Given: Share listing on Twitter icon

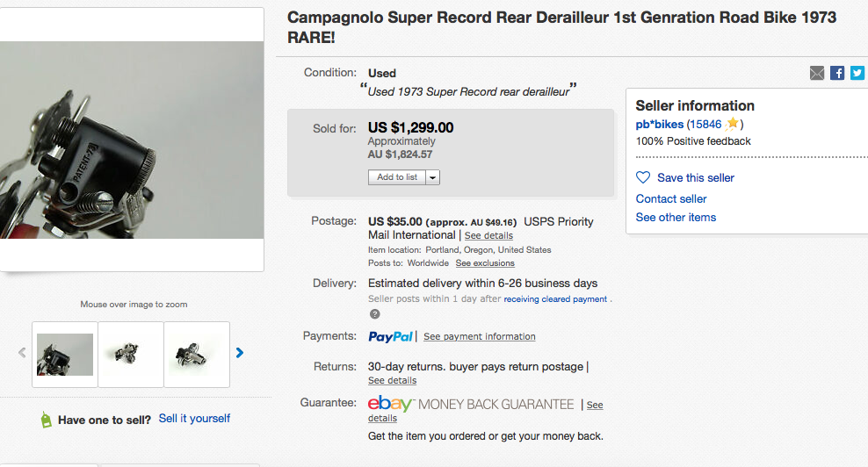Looking at the screenshot, I should click(857, 73).
